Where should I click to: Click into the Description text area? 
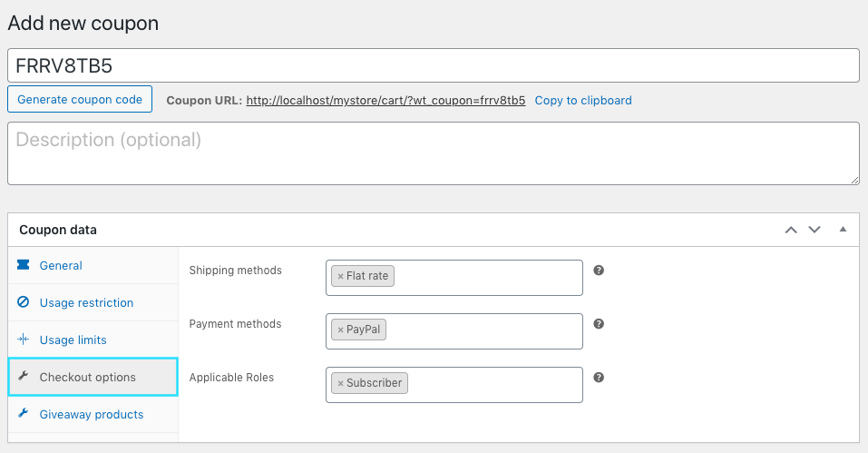[434, 153]
